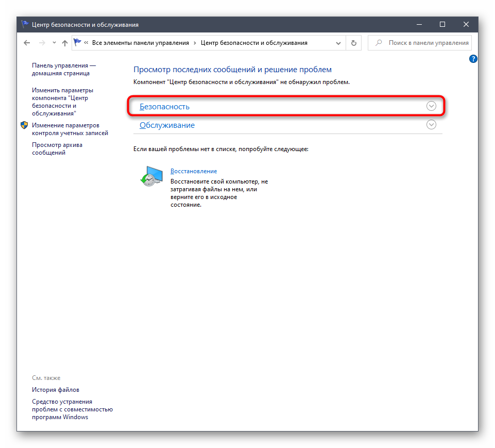
Task: Click the Recovery computer icon
Action: point(151,176)
